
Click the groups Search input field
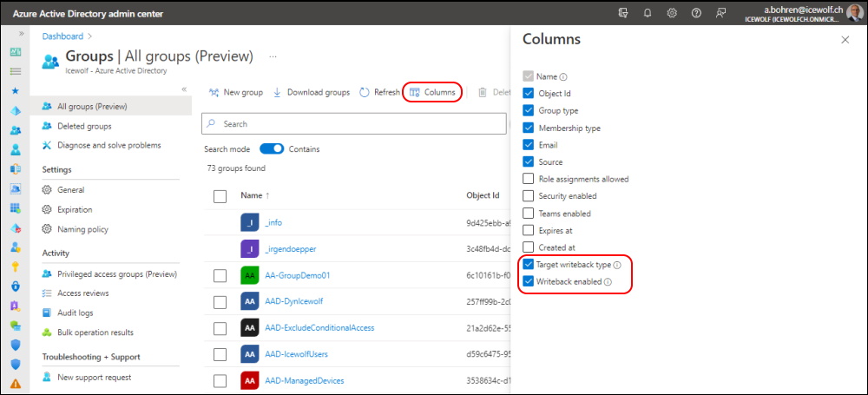click(354, 124)
